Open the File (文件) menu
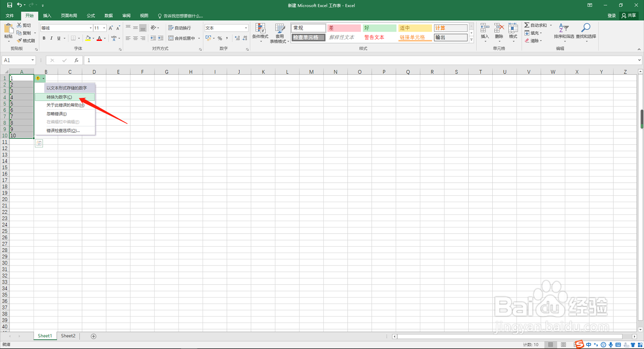 10,16
